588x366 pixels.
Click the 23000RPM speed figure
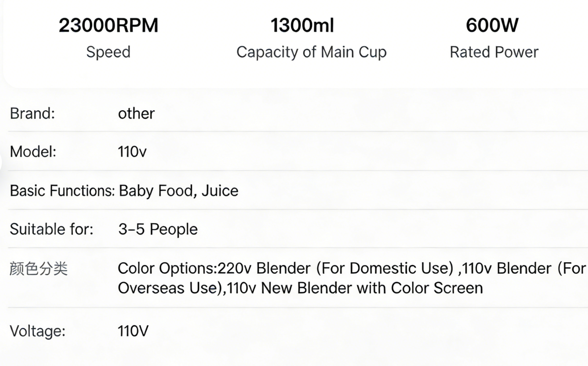108,25
